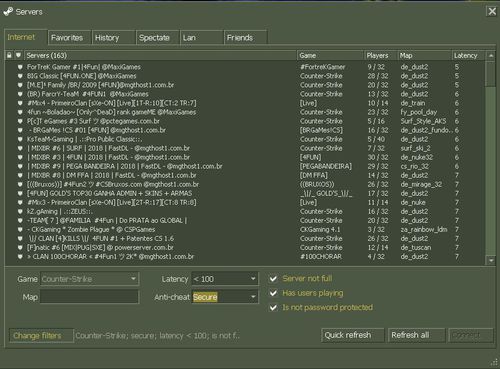This screenshot has width=500, height=369.
Task: Sort by Game column header
Action: click(330, 55)
